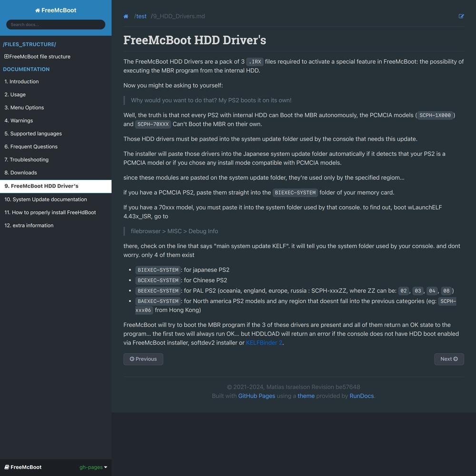Click the /test breadcrumb link

(x=140, y=16)
